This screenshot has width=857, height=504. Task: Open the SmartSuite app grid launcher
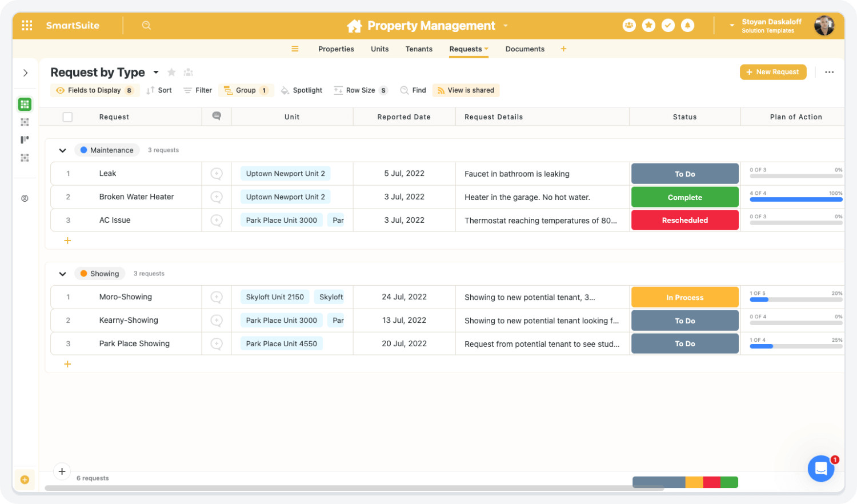click(x=27, y=25)
